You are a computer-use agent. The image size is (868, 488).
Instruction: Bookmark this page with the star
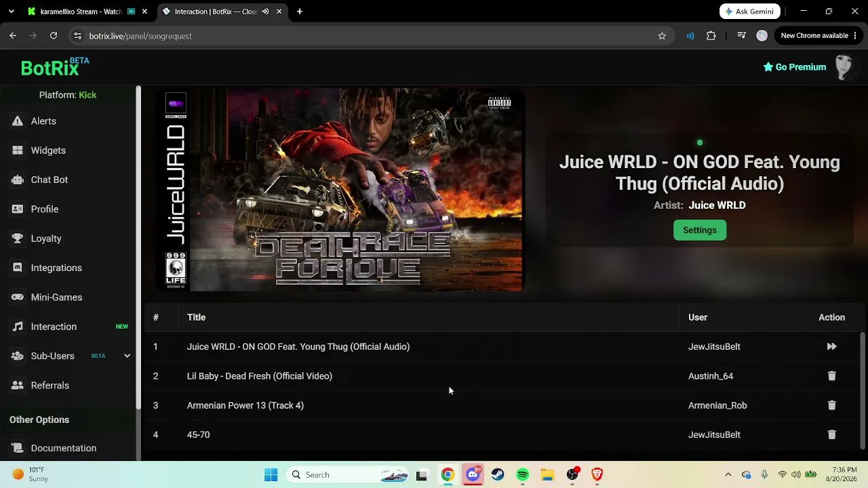662,36
